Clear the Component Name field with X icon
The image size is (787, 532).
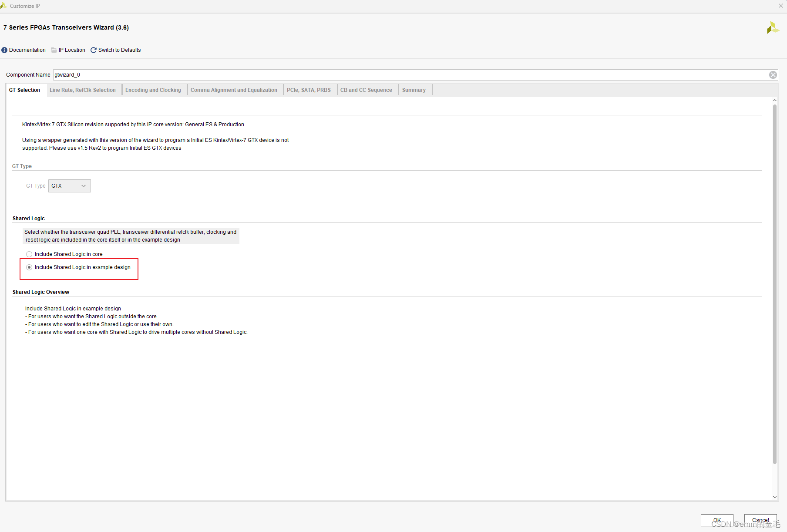pyautogui.click(x=773, y=75)
